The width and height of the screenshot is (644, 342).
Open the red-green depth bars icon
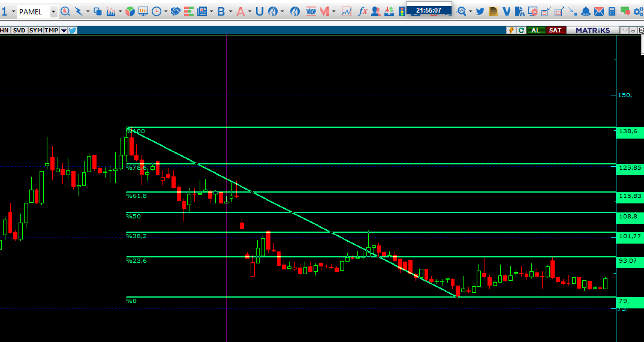188,11
